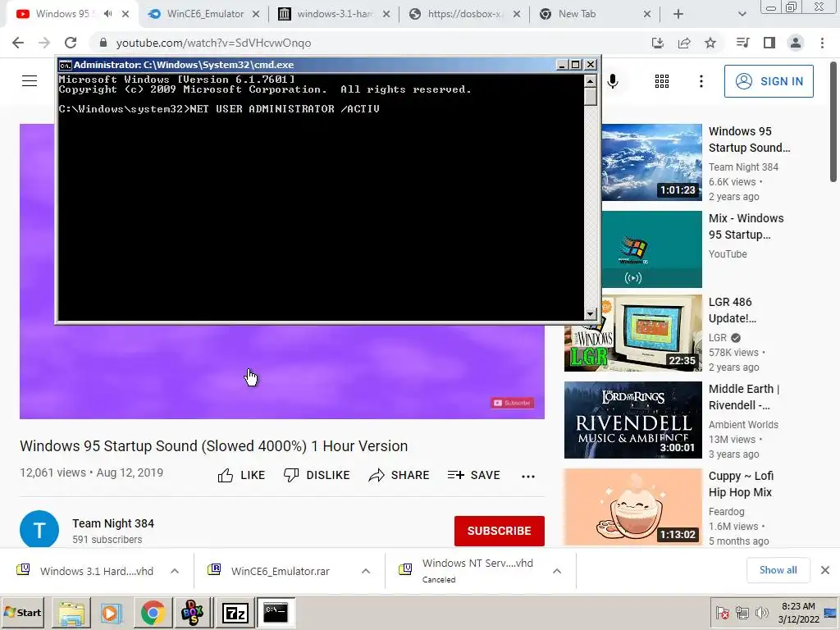Open the tab search chevron
The width and height of the screenshot is (840, 630).
pos(742,15)
